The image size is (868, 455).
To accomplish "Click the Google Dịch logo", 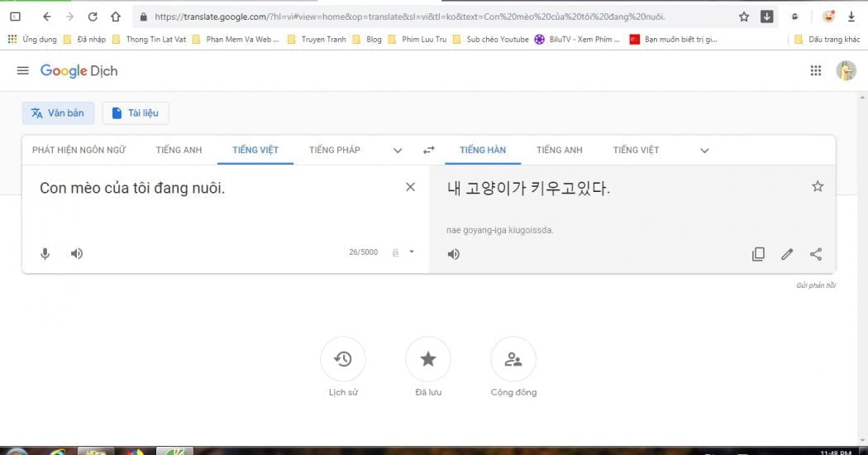I will point(79,71).
